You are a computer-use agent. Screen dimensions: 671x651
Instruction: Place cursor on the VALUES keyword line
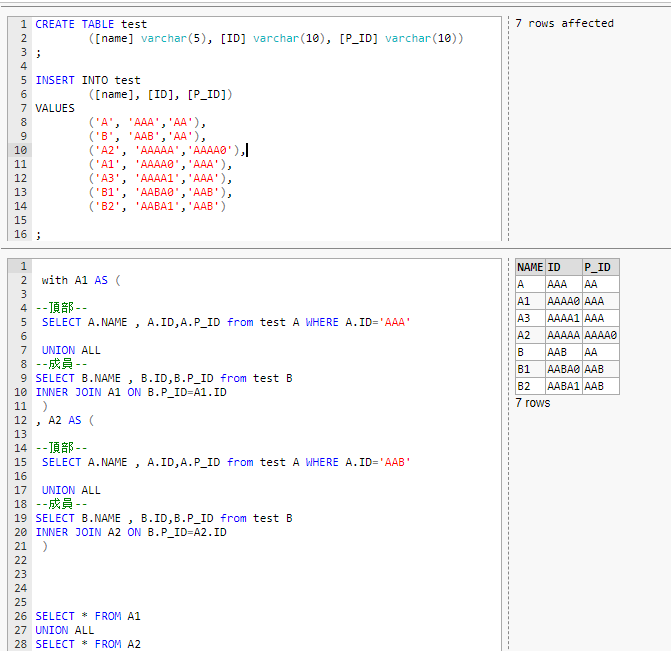coord(55,108)
